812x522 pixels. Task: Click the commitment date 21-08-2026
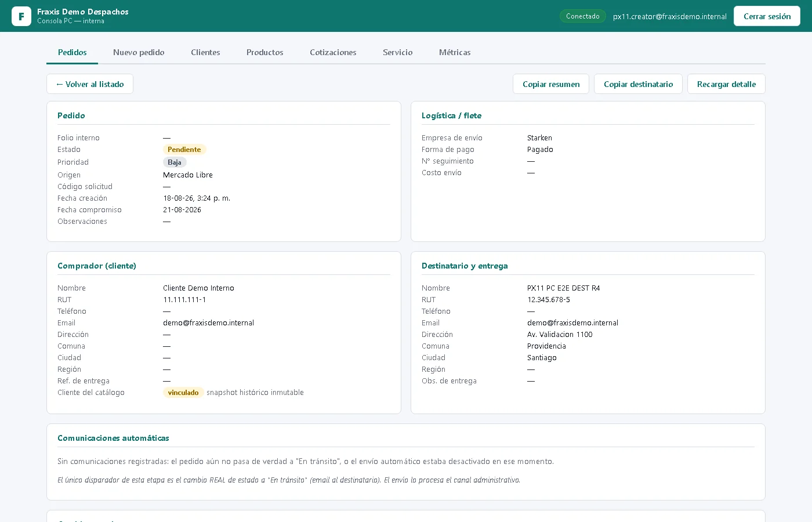coord(182,210)
